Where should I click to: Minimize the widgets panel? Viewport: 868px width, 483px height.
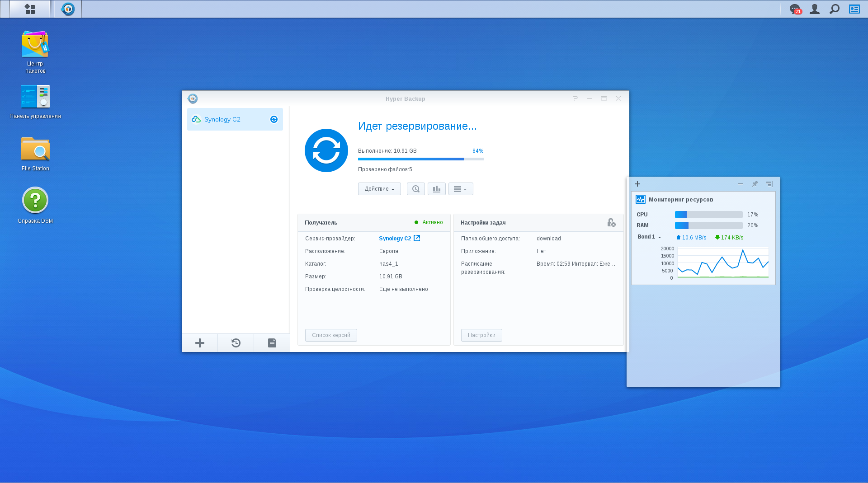(741, 184)
